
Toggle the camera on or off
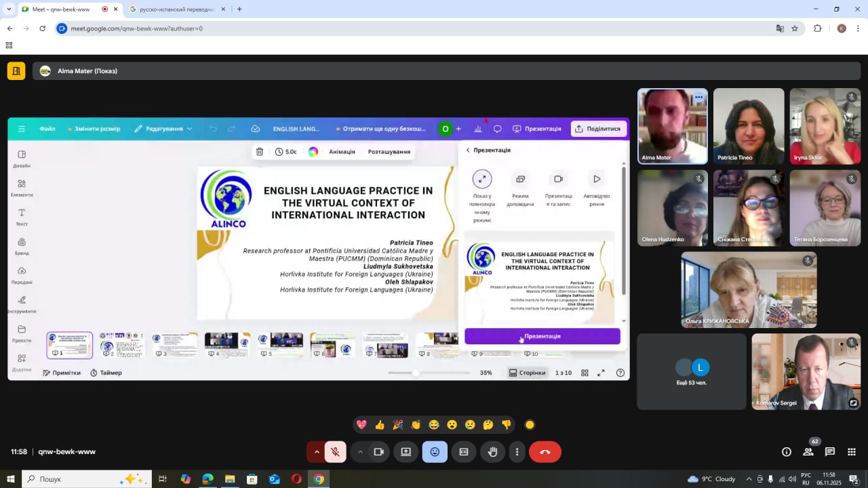click(x=379, y=452)
